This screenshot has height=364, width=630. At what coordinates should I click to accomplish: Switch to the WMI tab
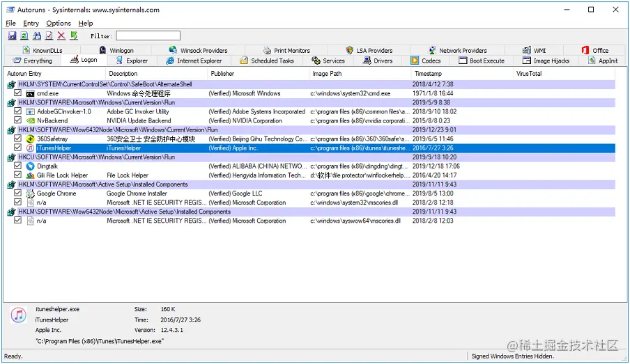point(534,50)
